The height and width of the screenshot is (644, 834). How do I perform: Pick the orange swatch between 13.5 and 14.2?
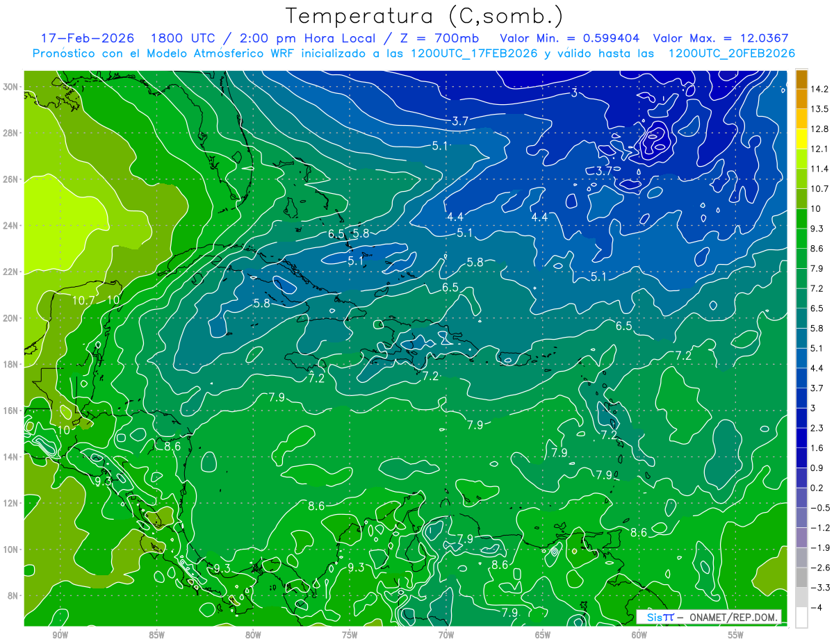pos(801,99)
